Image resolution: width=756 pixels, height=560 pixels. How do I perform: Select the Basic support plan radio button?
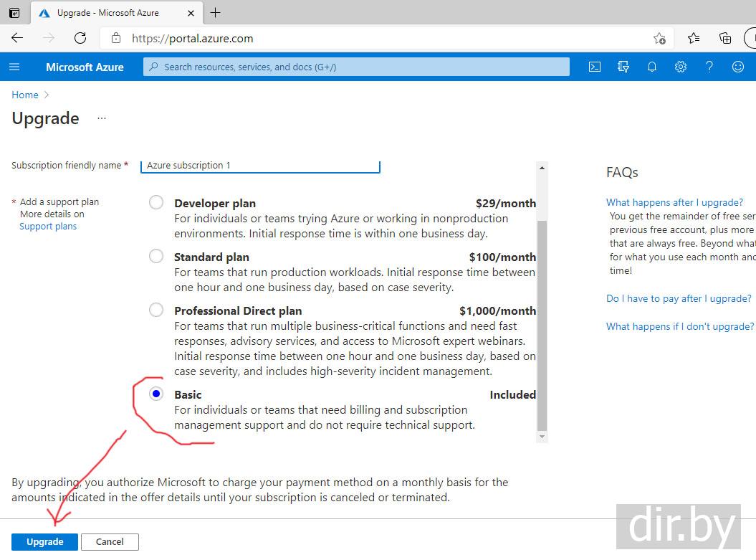155,394
